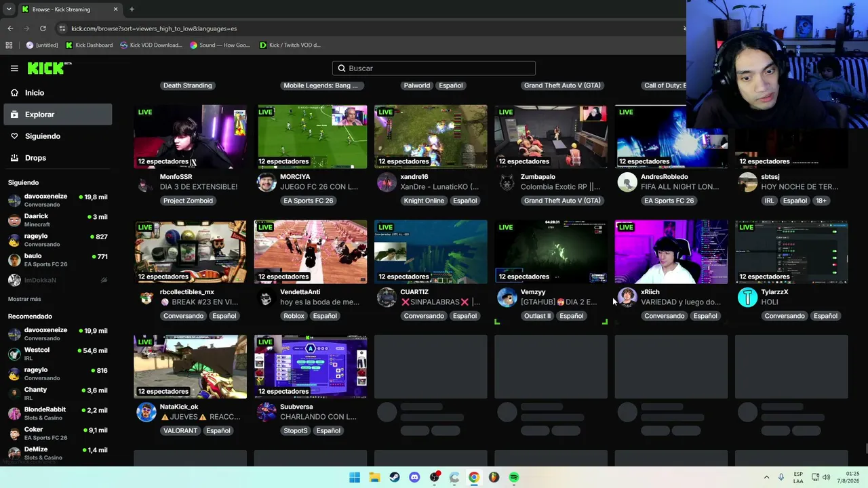868x488 pixels.
Task: Open the 'Kick VOD Download...' bookmark
Action: [x=151, y=45]
